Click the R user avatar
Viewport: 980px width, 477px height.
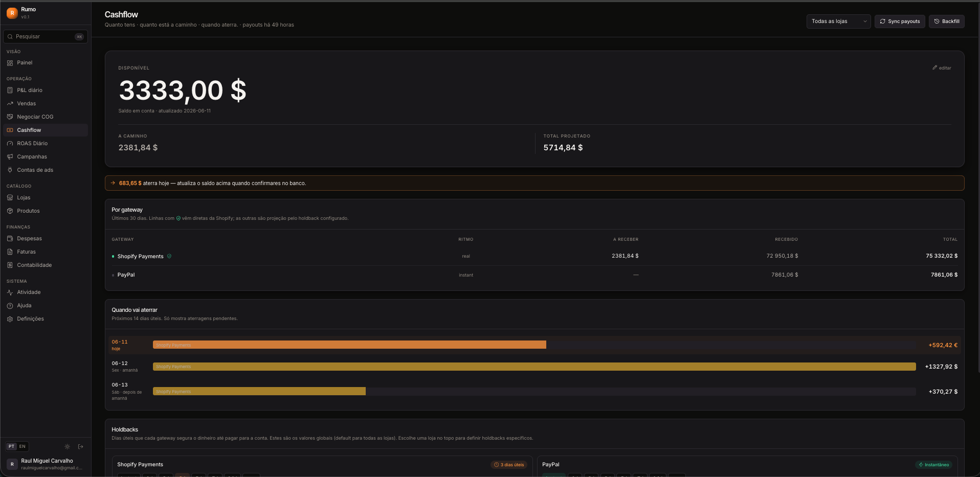pyautogui.click(x=12, y=464)
